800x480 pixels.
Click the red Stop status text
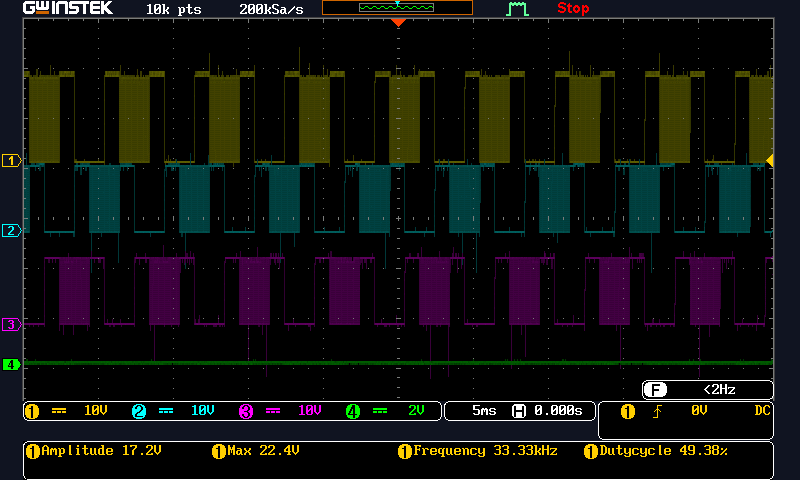pyautogui.click(x=573, y=8)
